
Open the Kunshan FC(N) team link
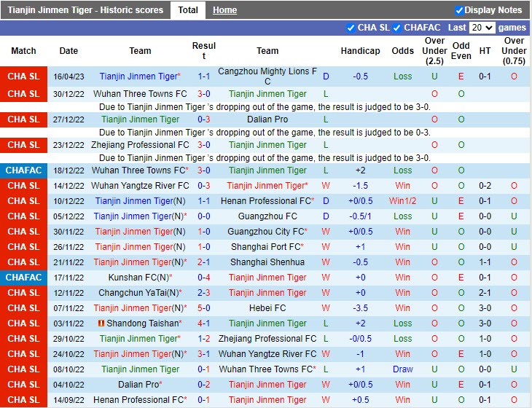(x=140, y=278)
